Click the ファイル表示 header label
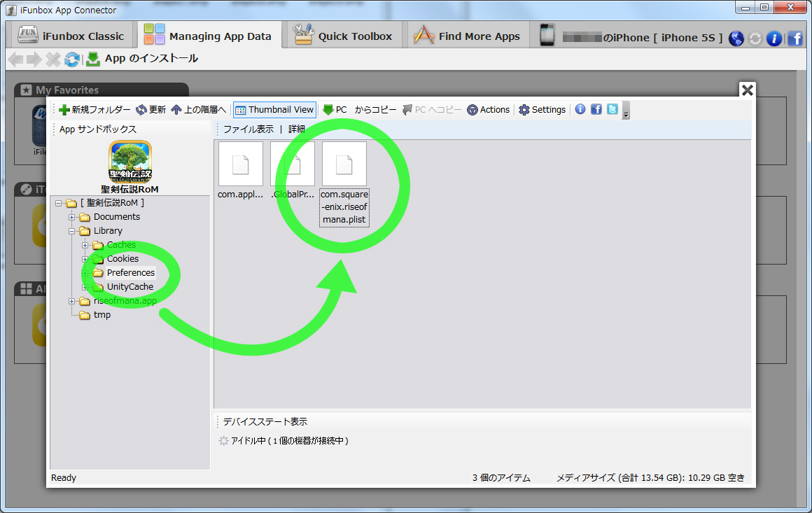 (248, 129)
